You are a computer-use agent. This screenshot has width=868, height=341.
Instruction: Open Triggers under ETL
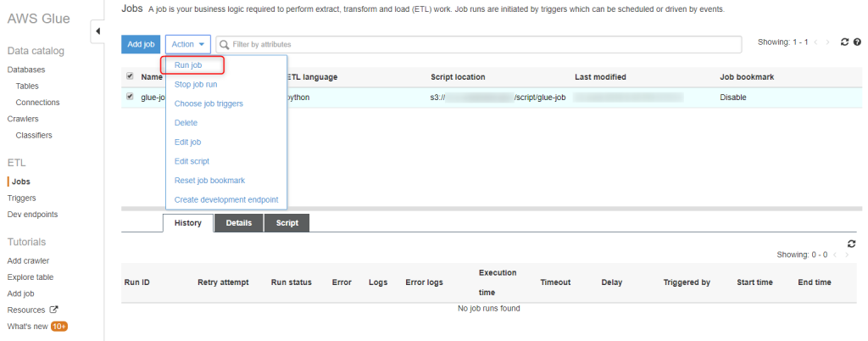(21, 198)
